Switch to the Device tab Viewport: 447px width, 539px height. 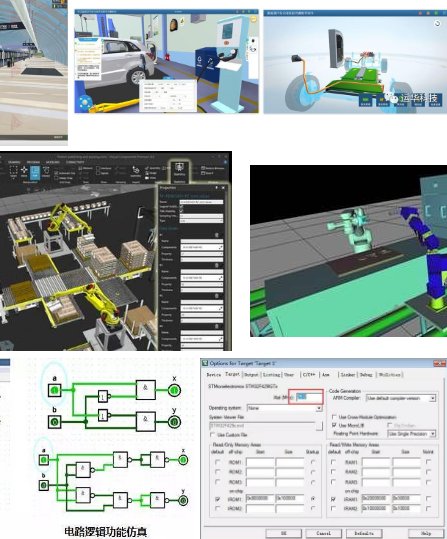click(214, 375)
